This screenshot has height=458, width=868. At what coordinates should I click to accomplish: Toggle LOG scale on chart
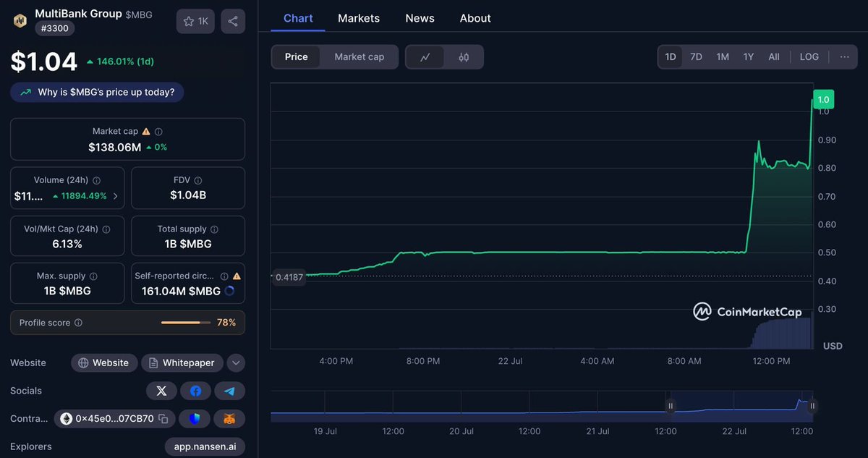coord(809,56)
